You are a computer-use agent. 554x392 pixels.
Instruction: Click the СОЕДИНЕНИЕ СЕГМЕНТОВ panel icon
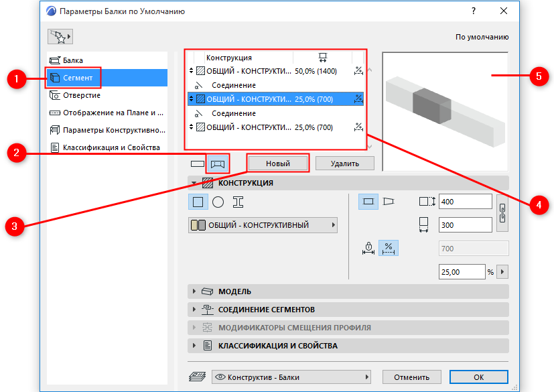[208, 310]
